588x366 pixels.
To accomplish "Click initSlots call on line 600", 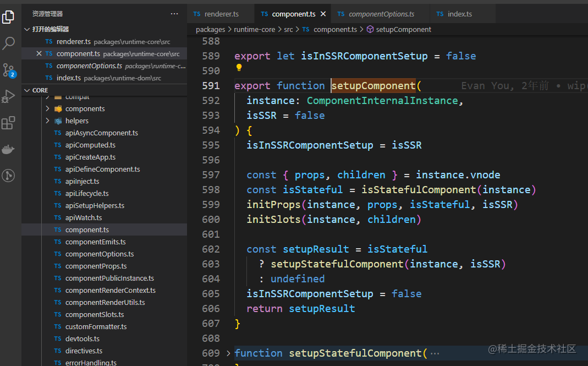I will [x=273, y=219].
